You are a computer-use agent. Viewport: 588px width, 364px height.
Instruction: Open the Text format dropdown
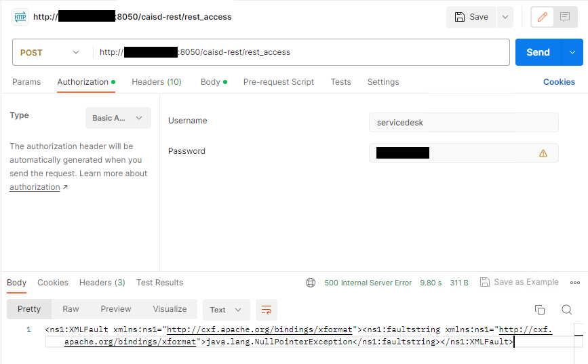[x=225, y=310]
